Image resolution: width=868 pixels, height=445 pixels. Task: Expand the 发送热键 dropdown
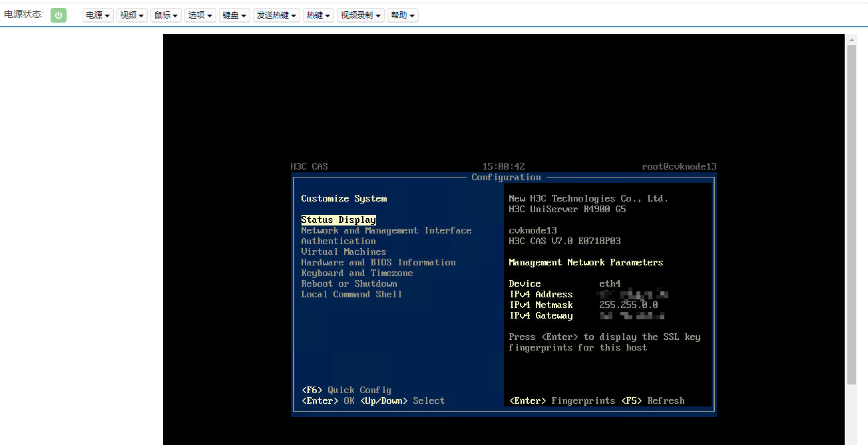click(277, 15)
